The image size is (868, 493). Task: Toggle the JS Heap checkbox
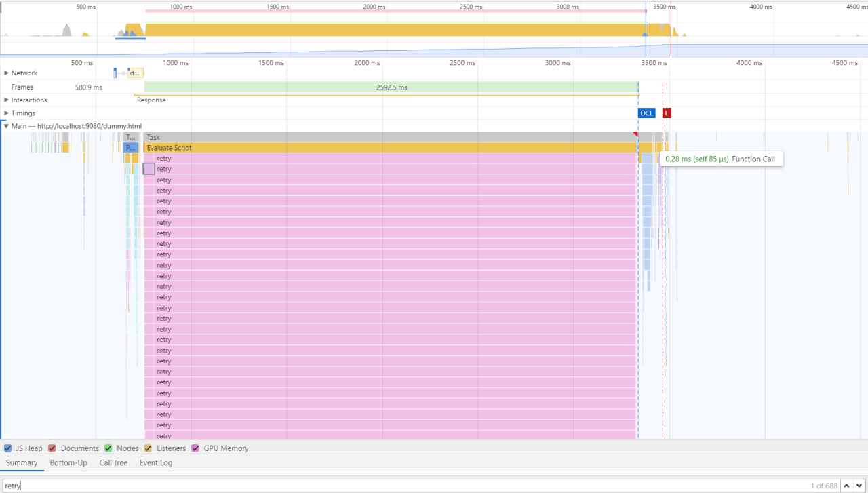tap(7, 448)
